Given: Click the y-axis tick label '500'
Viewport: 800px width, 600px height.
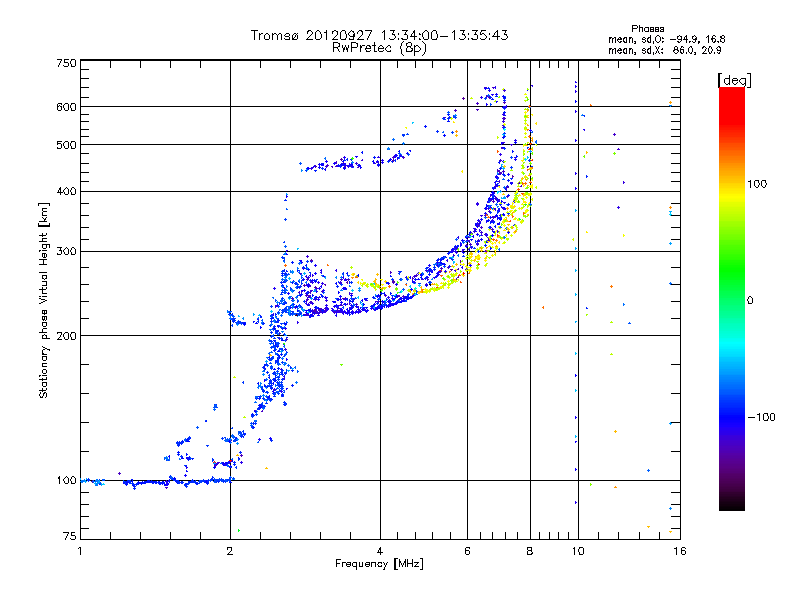Looking at the screenshot, I should coord(66,145).
